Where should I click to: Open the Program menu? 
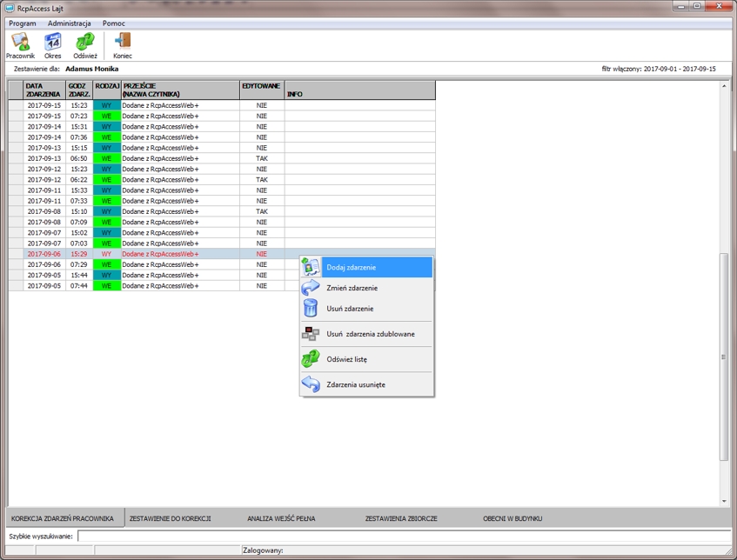point(23,23)
